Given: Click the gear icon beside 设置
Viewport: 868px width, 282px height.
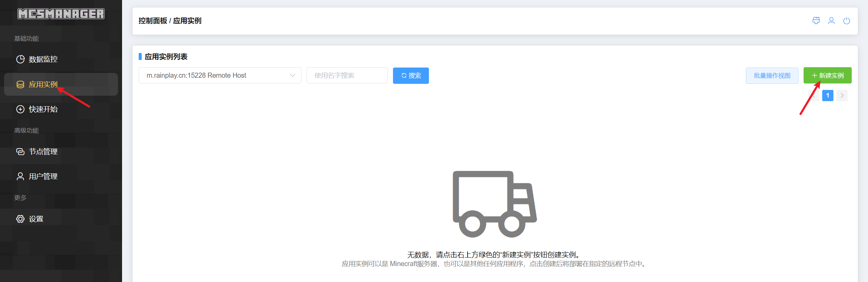Looking at the screenshot, I should pyautogui.click(x=20, y=219).
